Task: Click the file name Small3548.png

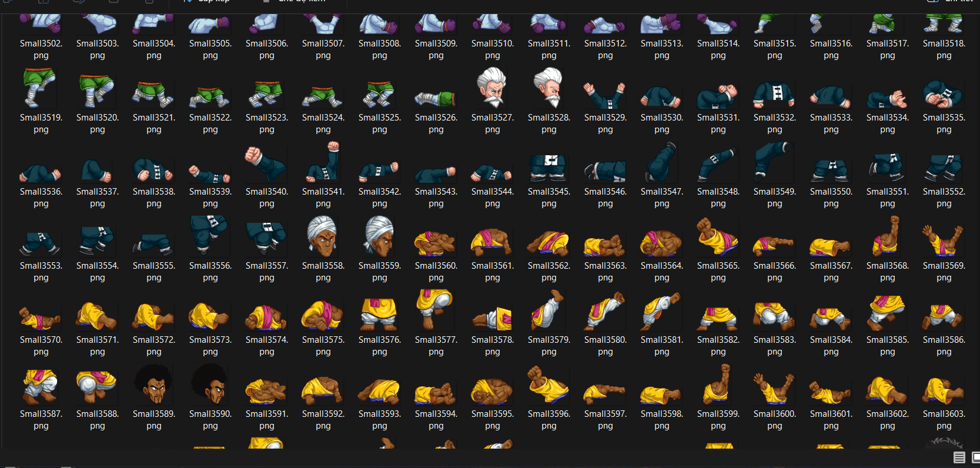Action: tap(718, 198)
